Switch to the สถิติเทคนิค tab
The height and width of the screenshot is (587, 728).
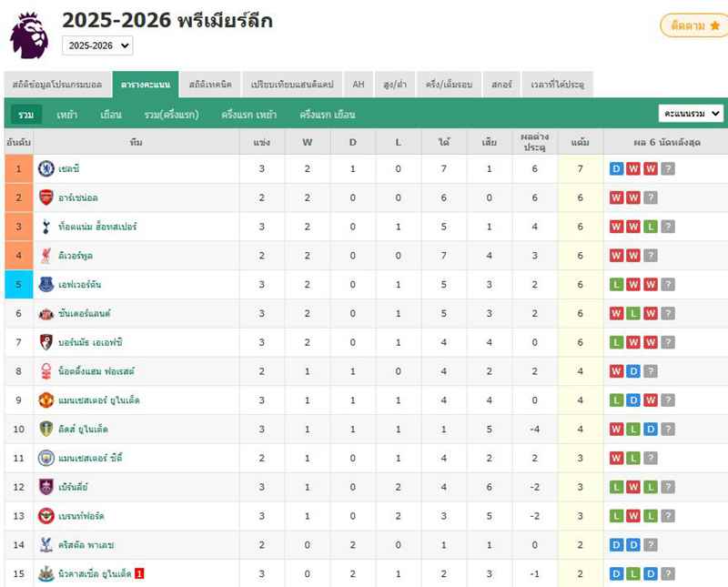(210, 85)
